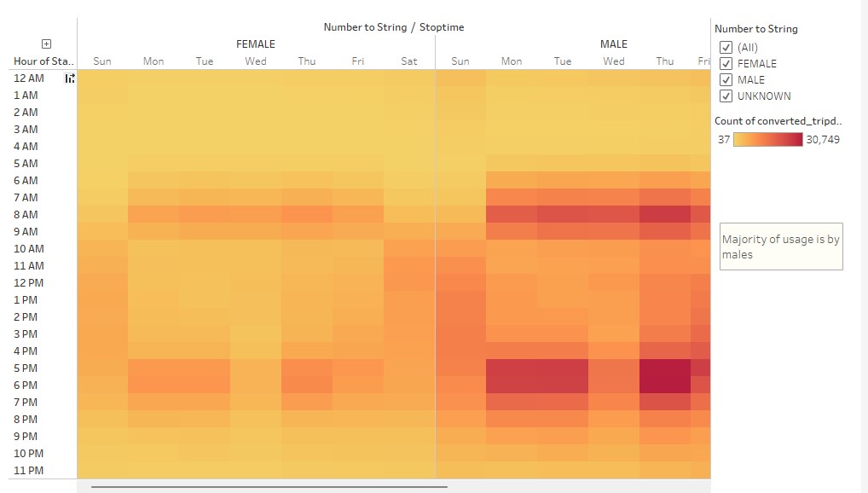This screenshot has height=493, width=868.
Task: Enable the (All) filter checkbox
Action: pos(726,47)
